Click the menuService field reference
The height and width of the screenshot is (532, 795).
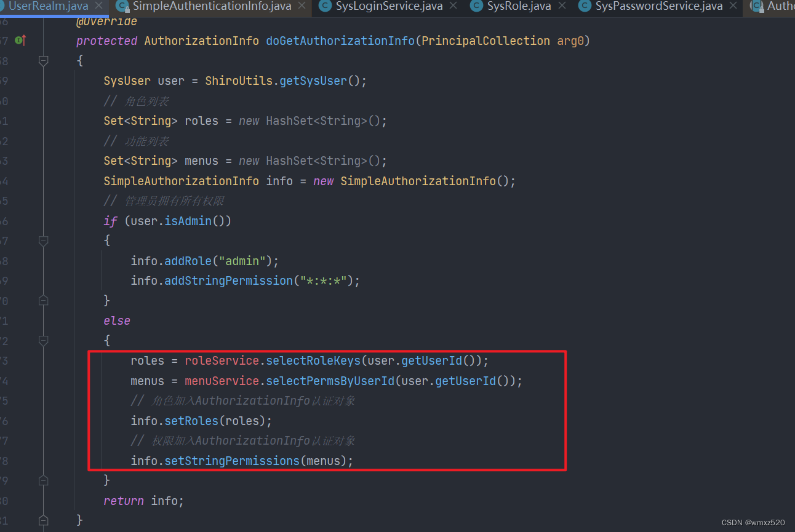point(222,381)
